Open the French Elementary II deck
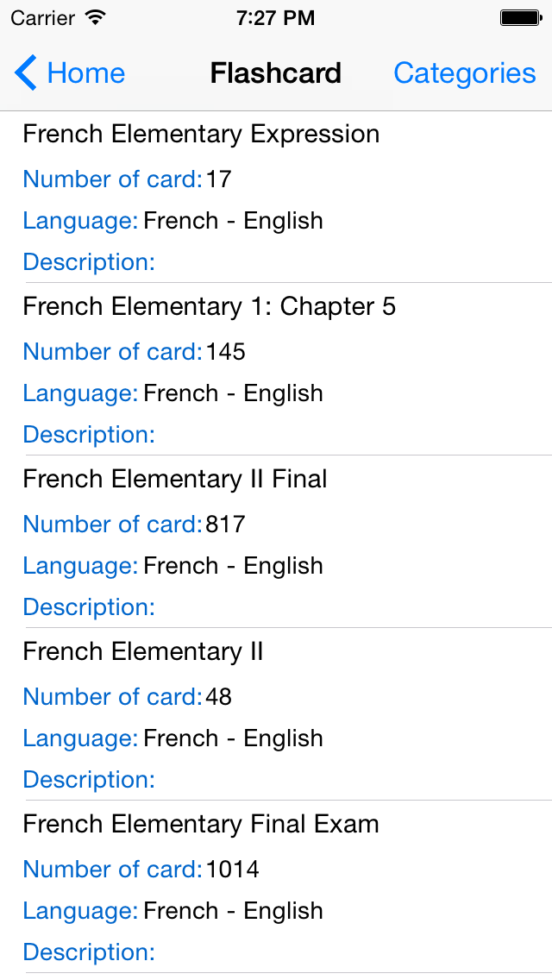This screenshot has height=980, width=552. tap(143, 652)
